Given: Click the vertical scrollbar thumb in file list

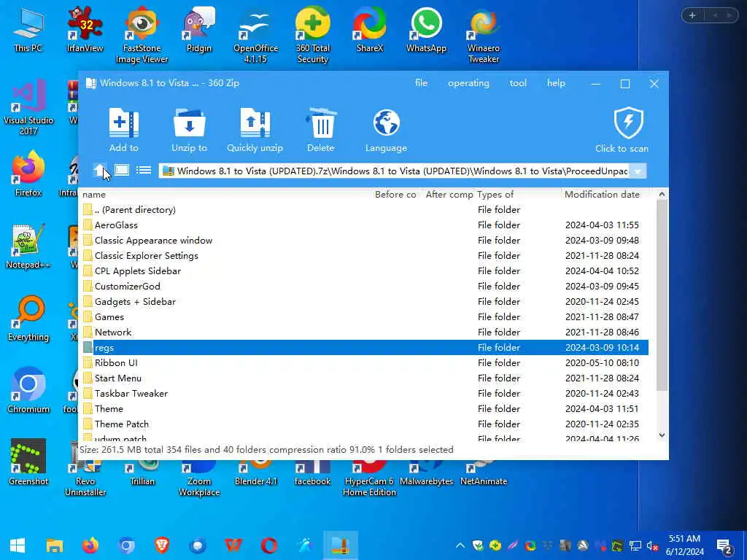Looking at the screenshot, I should click(661, 295).
